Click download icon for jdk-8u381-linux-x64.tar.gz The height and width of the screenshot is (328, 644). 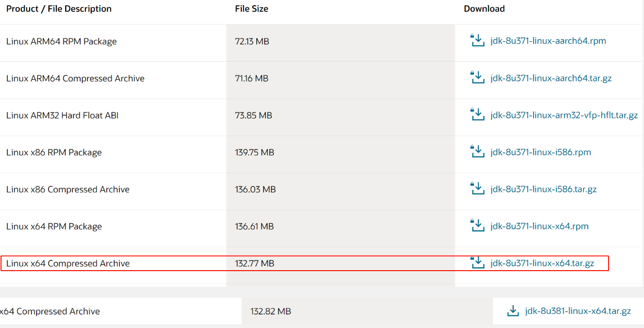coord(513,311)
